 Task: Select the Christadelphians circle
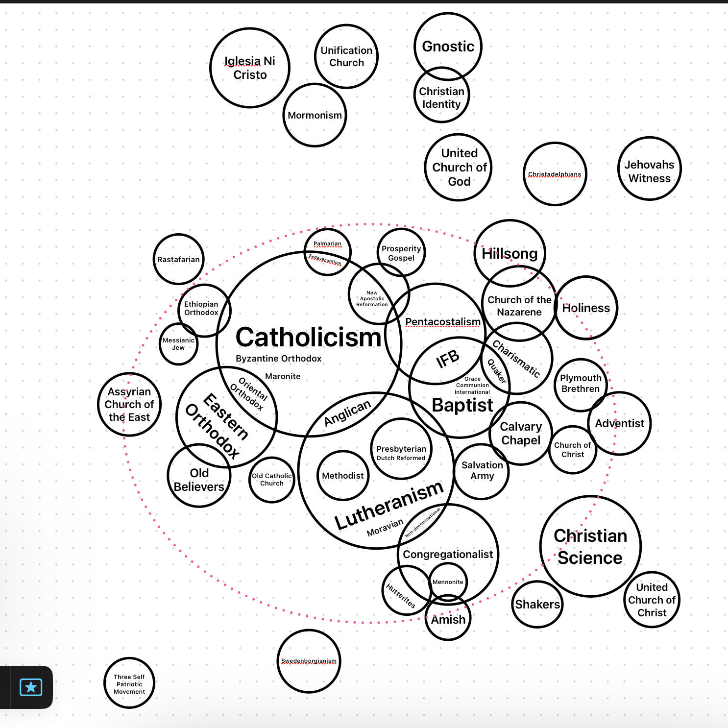click(x=555, y=174)
